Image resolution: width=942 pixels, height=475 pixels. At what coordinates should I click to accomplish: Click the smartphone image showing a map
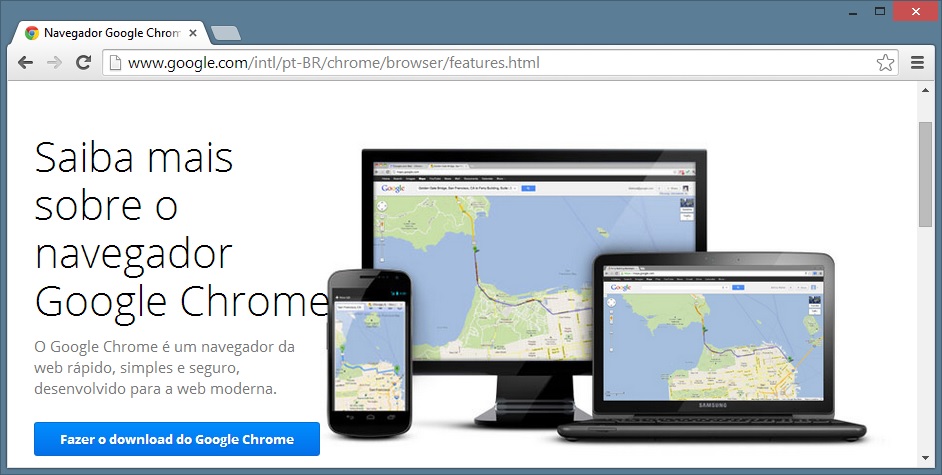pyautogui.click(x=368, y=350)
